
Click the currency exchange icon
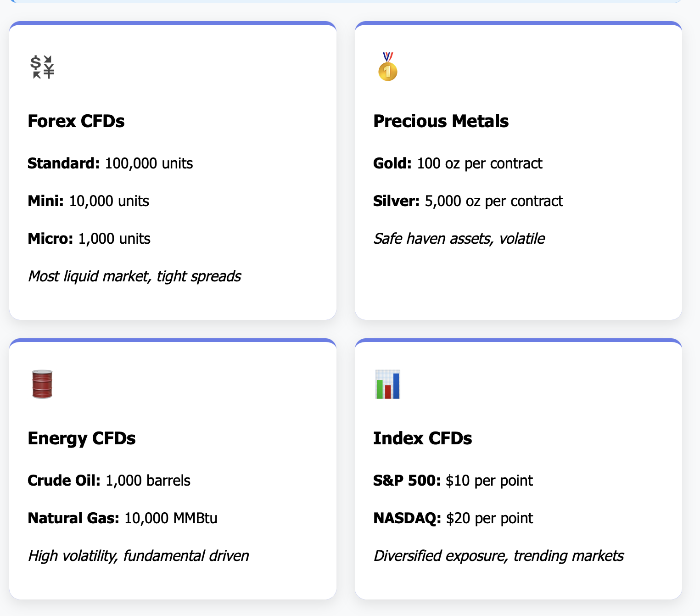42,67
